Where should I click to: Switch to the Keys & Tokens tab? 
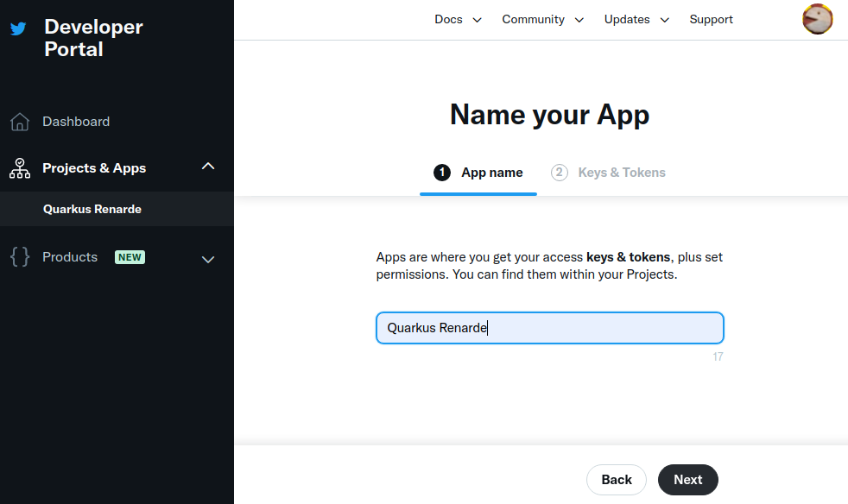tap(621, 173)
